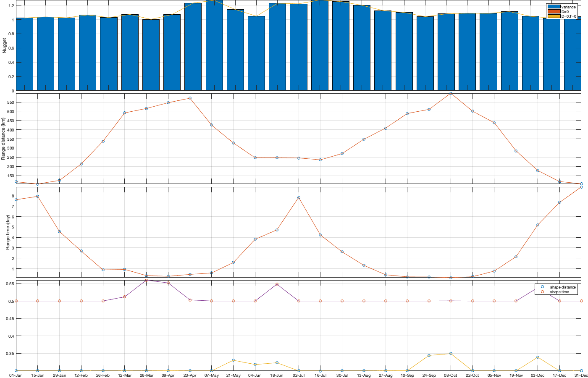Click the shape time legend marker
Viewport: 588px width, 378px height.
click(542, 291)
